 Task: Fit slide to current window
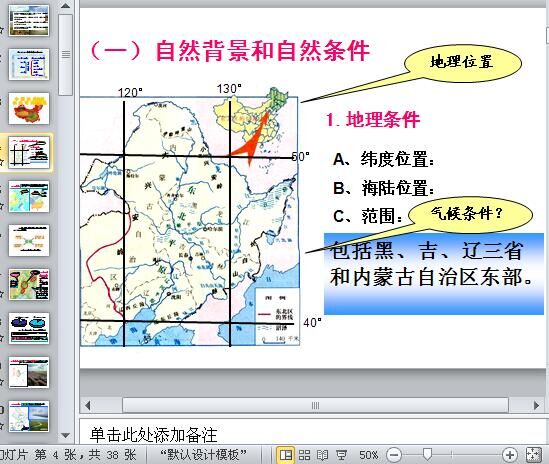[x=533, y=455]
